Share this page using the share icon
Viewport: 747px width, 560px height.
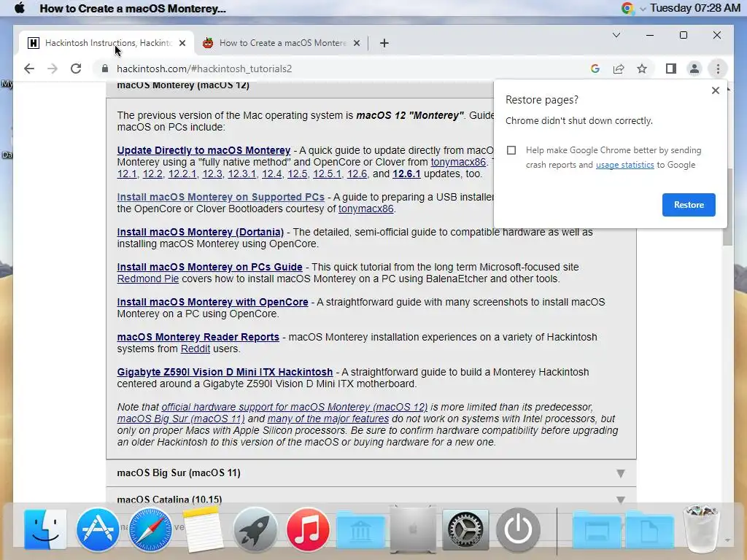click(x=619, y=69)
